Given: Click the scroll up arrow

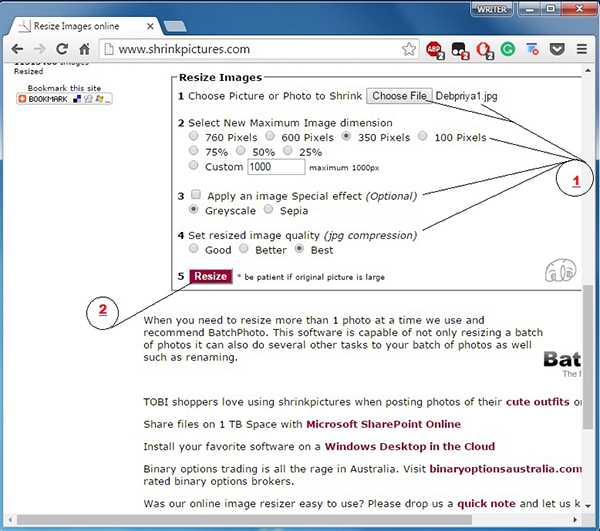Looking at the screenshot, I should coord(587,70).
